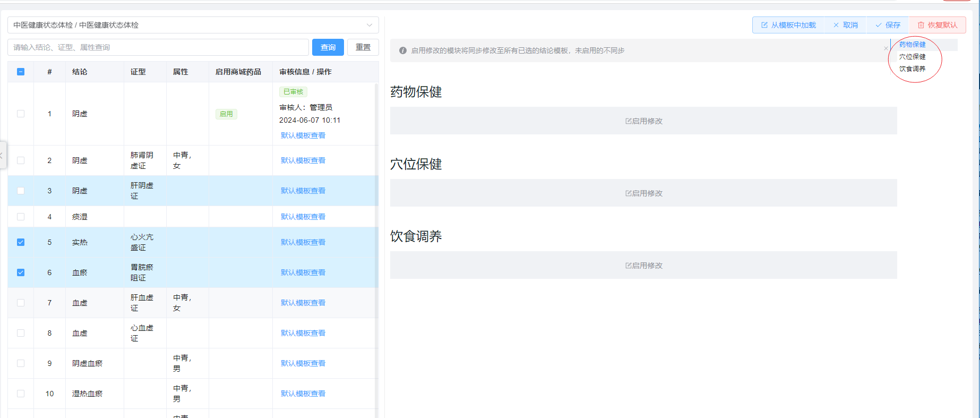Open 默认模板查看 link for 痰湿 row

pyautogui.click(x=303, y=217)
